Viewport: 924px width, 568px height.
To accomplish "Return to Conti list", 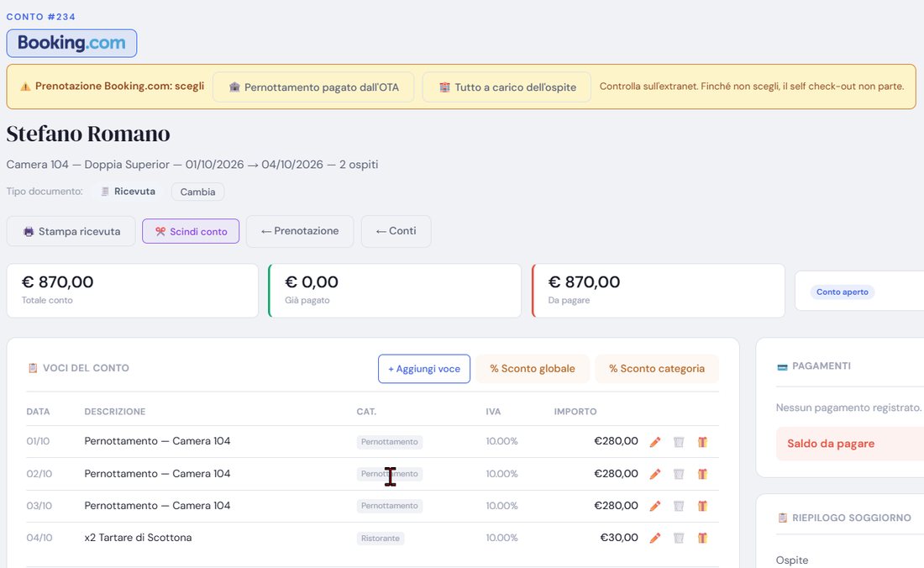I will 396,231.
